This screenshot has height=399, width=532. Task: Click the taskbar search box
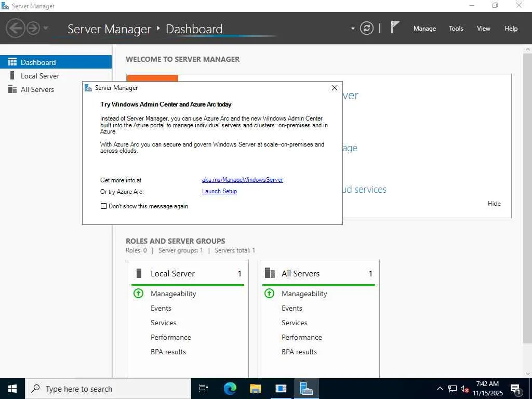(x=108, y=389)
